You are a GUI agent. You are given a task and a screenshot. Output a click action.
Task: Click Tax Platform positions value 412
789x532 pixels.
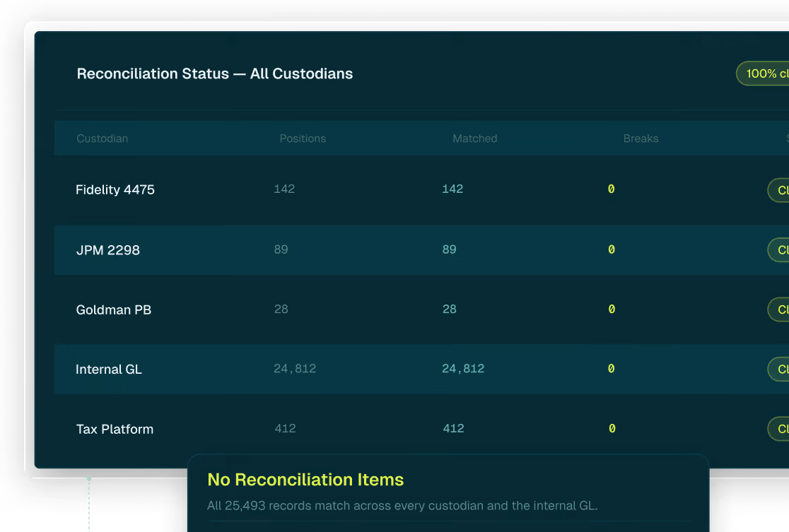[x=286, y=428]
